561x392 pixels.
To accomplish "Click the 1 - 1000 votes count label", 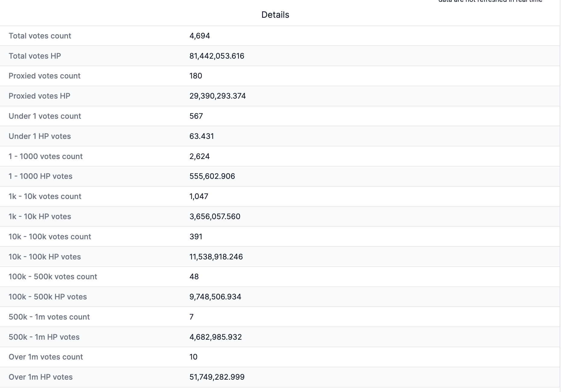I will 45,156.
